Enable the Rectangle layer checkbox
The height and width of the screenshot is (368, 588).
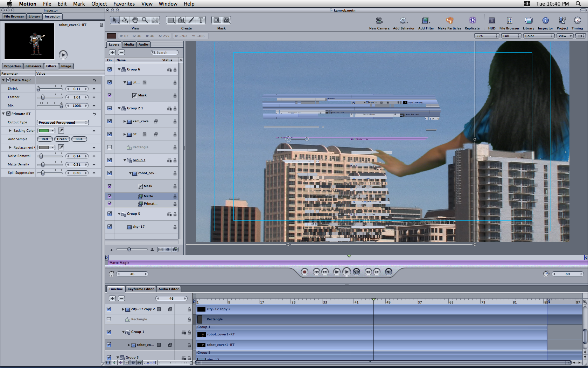tap(110, 147)
